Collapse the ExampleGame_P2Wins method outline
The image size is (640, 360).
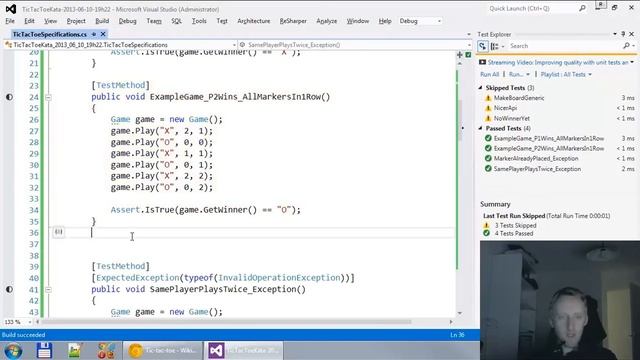click(x=48, y=97)
